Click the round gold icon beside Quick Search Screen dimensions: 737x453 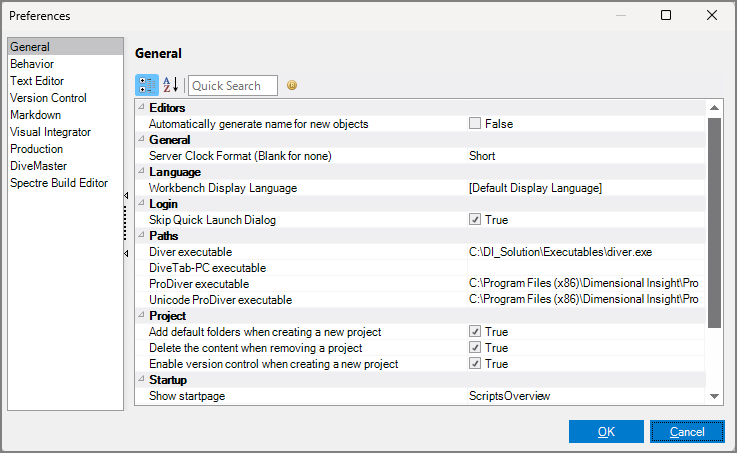tap(292, 85)
